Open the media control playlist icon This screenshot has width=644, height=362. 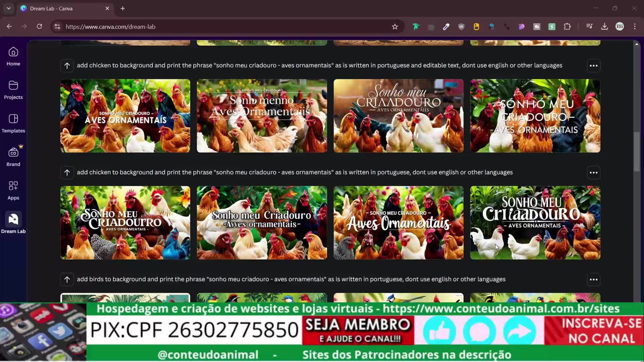click(589, 27)
